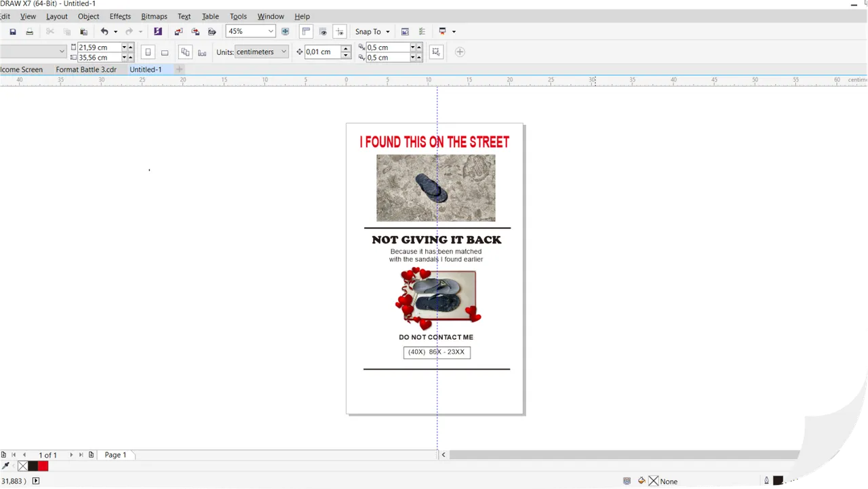This screenshot has width=868, height=489.
Task: Open the Welcome screen icon next to Snap To
Action: pyautogui.click(x=405, y=32)
